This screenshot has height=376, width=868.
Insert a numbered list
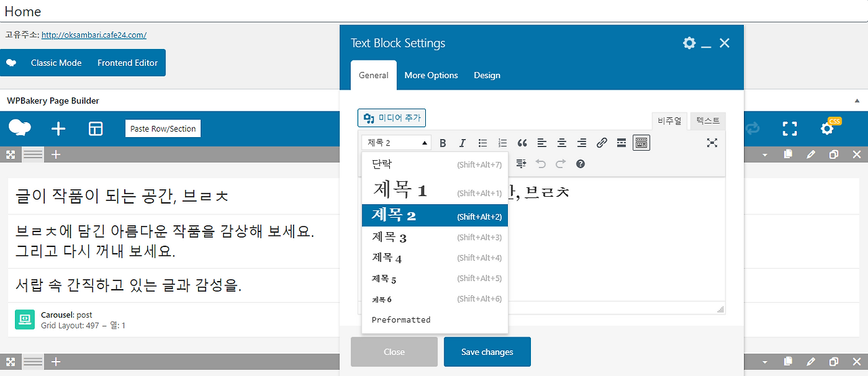[502, 143]
